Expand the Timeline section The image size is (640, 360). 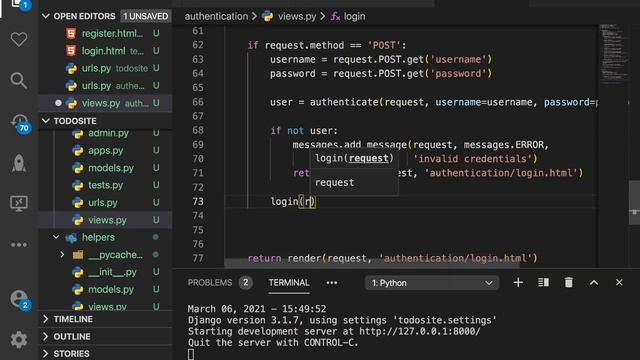pos(105,319)
